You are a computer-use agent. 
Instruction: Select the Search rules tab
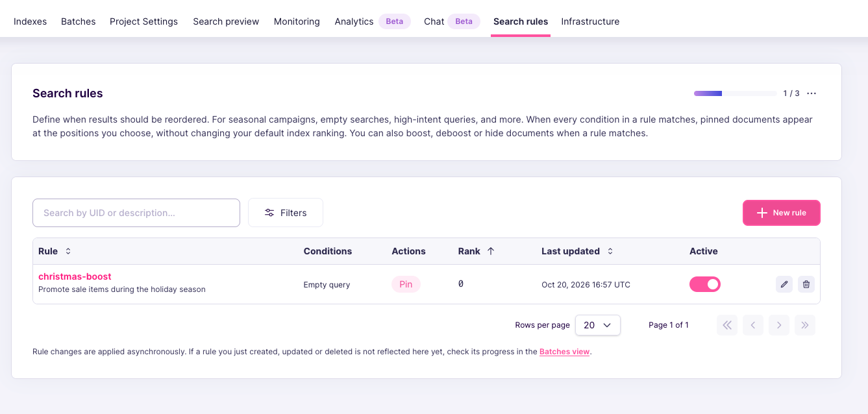(521, 21)
